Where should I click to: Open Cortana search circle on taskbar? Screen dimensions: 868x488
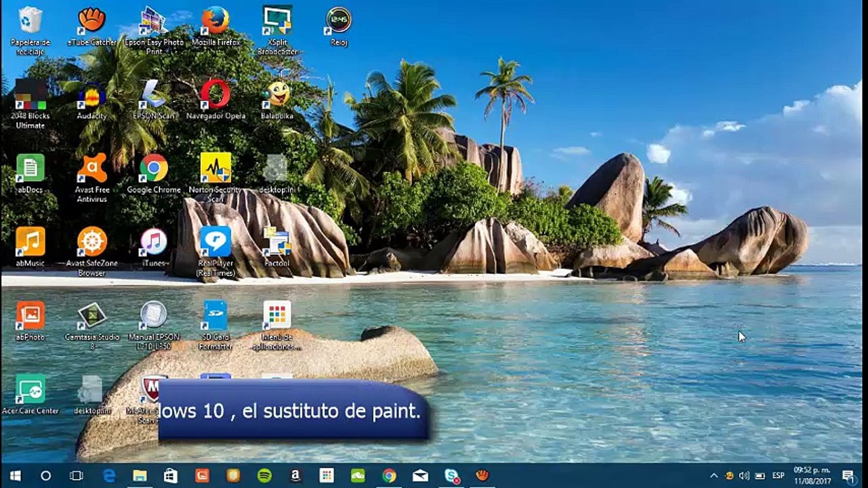[x=45, y=476]
